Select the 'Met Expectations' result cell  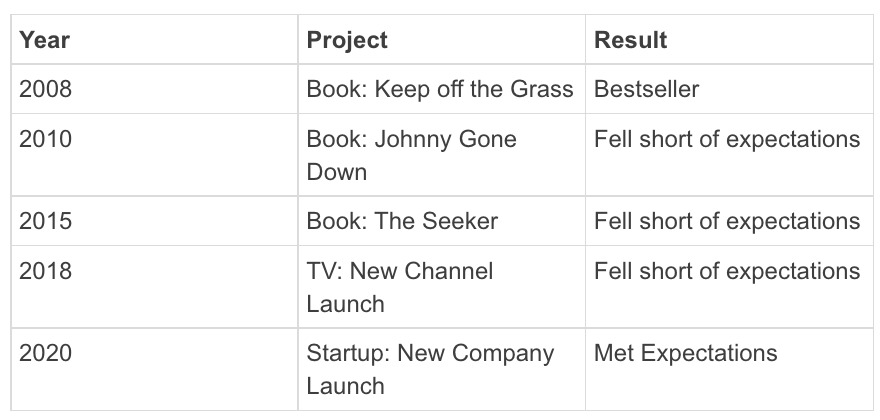tap(685, 353)
